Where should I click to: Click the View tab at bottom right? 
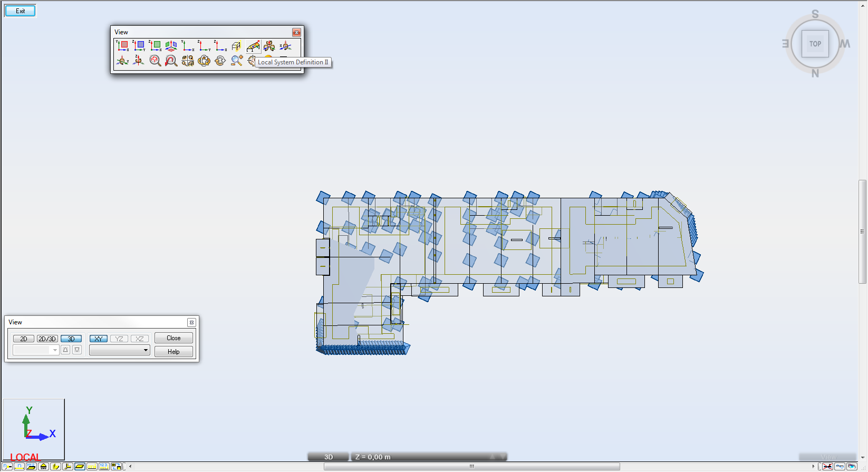[828, 457]
